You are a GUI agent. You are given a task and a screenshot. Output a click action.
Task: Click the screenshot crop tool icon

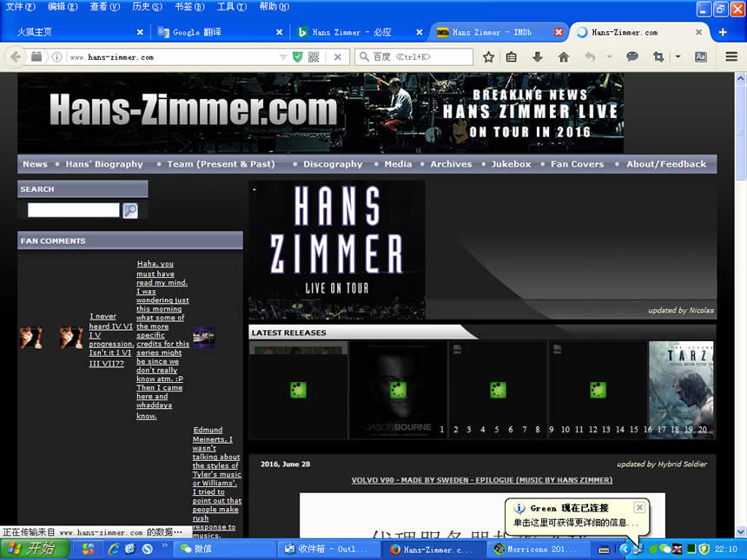[658, 57]
